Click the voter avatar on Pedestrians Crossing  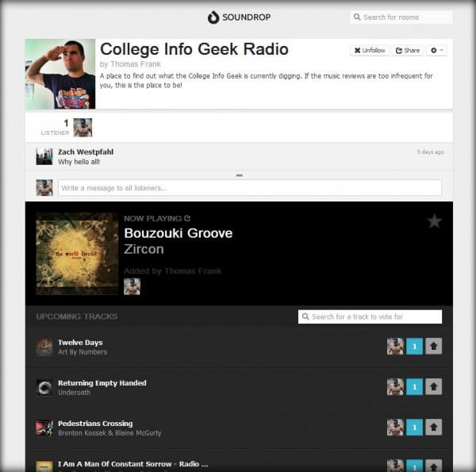(x=395, y=428)
